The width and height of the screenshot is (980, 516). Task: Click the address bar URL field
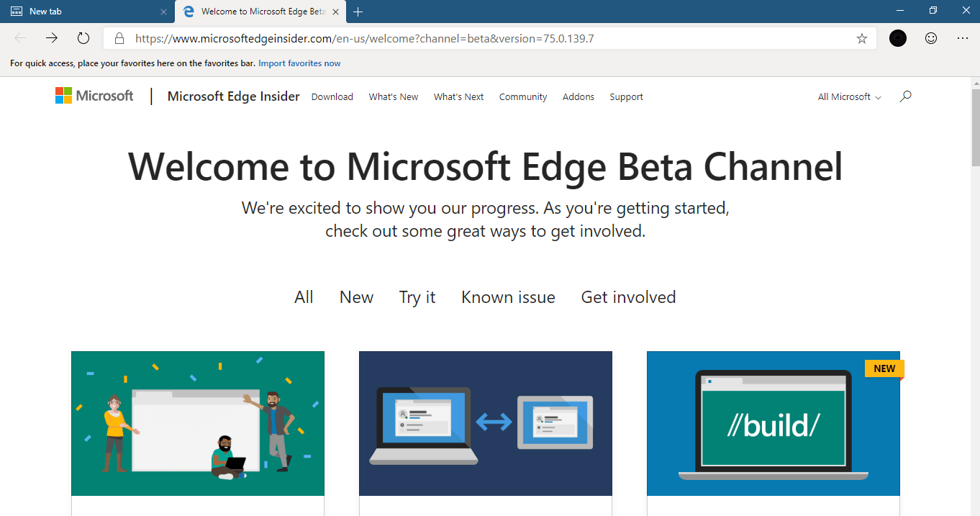489,39
